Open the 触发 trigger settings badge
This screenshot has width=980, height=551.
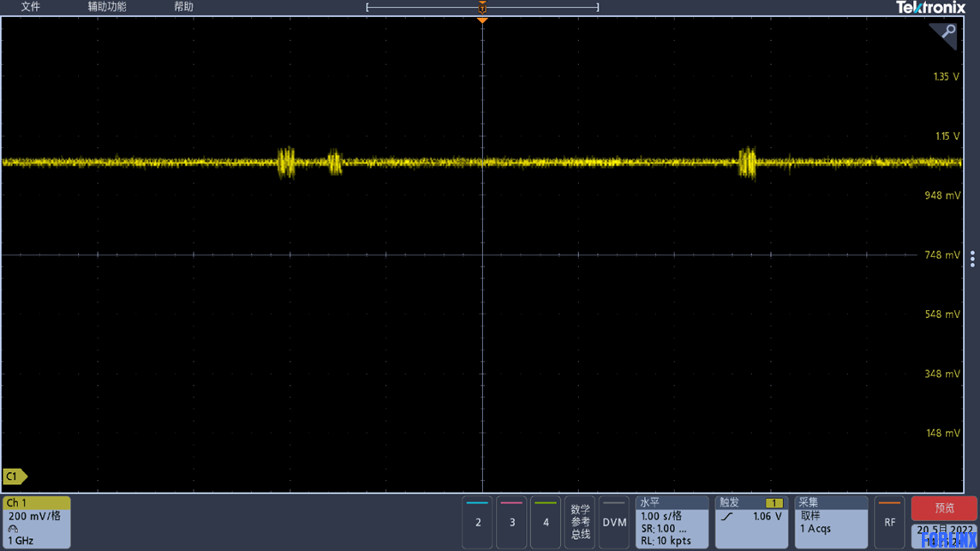[751, 522]
